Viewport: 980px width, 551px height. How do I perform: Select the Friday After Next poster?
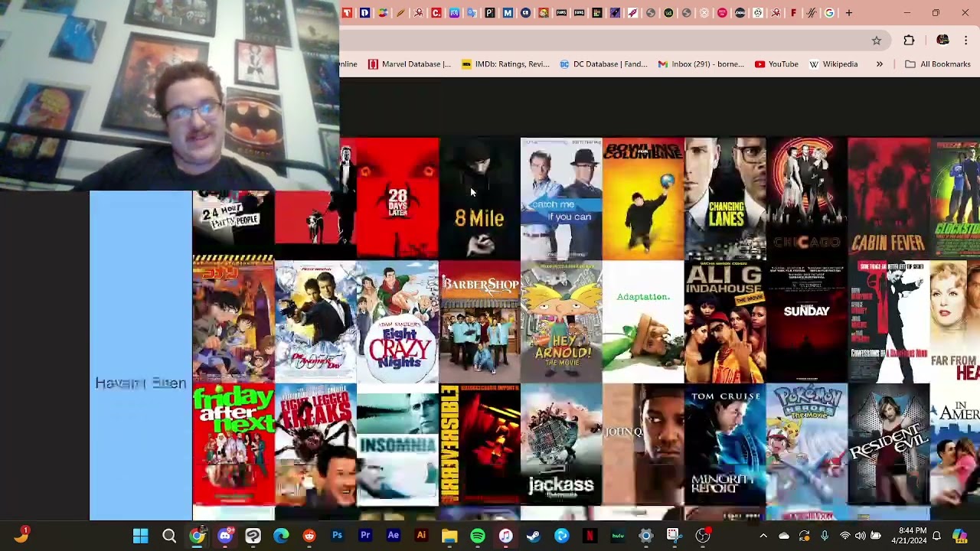click(x=234, y=445)
